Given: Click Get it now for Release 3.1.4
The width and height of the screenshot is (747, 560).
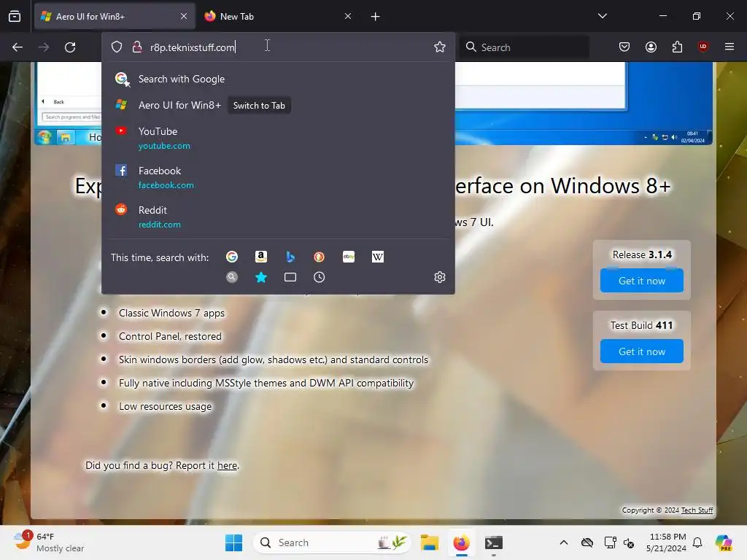Looking at the screenshot, I should [x=642, y=281].
